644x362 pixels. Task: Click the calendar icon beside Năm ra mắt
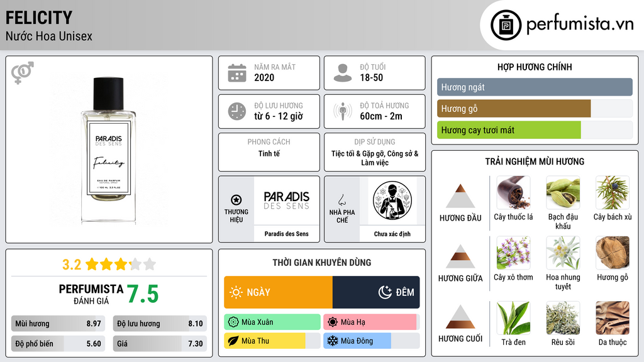coord(237,73)
